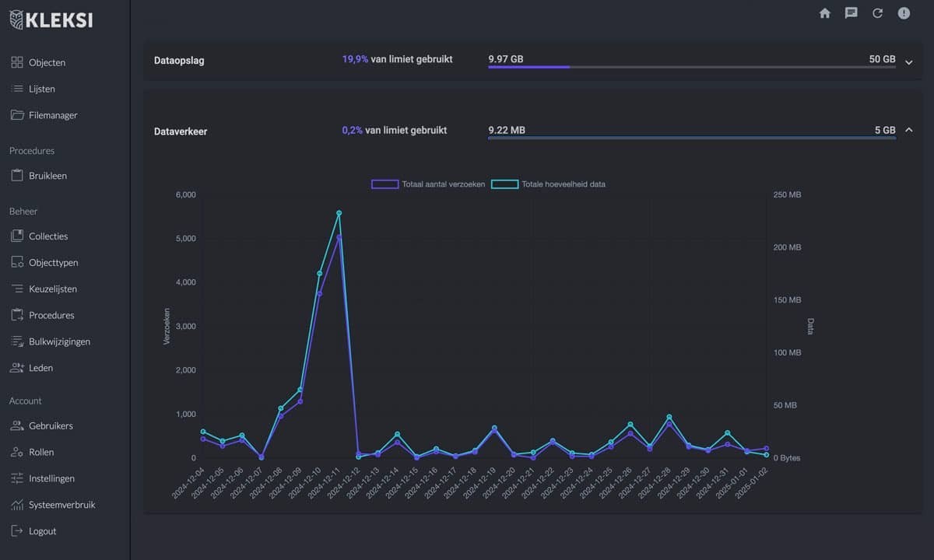
Task: Click the KLEKSI logo
Action: pyautogui.click(x=51, y=20)
